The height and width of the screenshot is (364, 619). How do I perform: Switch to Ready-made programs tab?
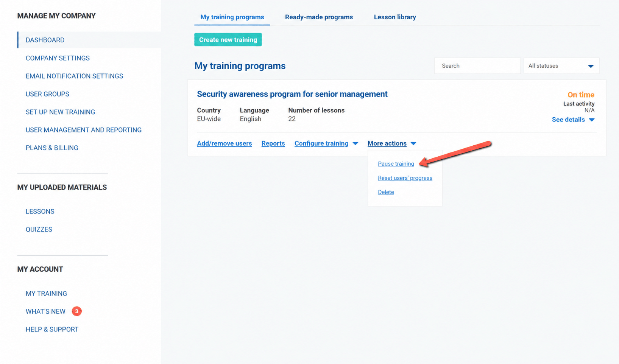click(x=319, y=17)
